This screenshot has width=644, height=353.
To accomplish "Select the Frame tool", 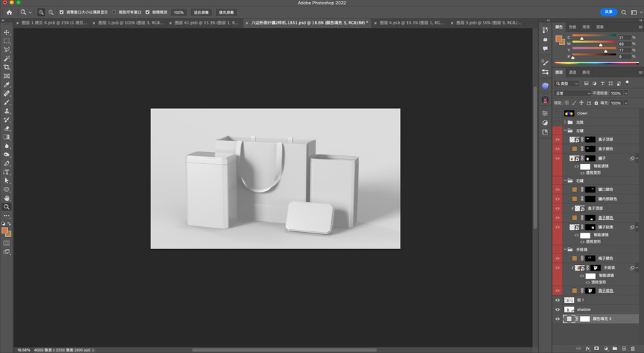I will pos(6,76).
